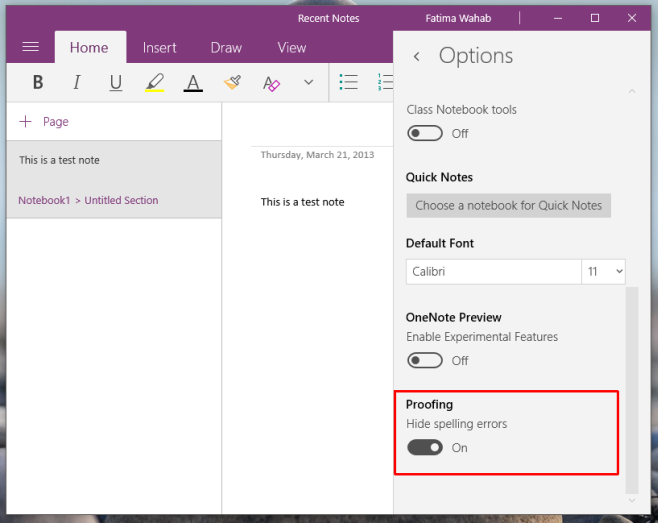Screen dimensions: 658x523
Task: Open the font size 11 dropdown
Action: tap(603, 272)
